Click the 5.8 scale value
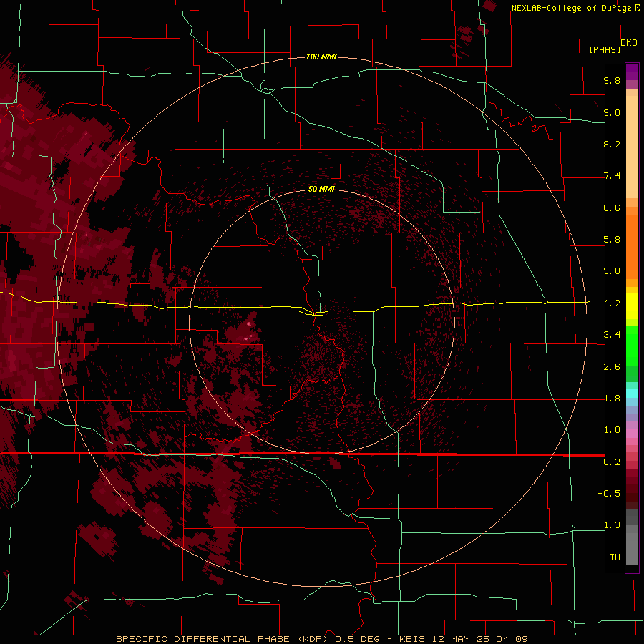 612,240
